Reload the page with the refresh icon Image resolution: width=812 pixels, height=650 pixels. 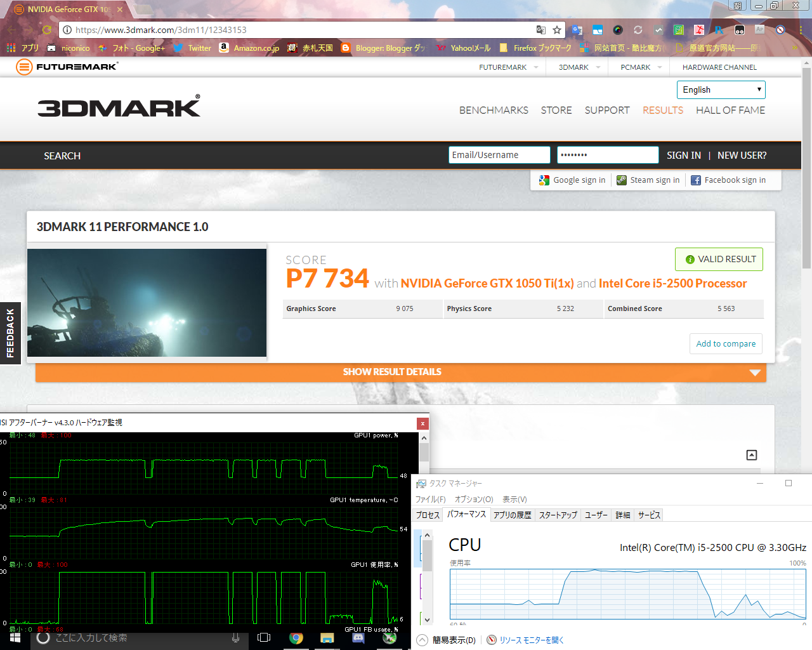(x=47, y=30)
